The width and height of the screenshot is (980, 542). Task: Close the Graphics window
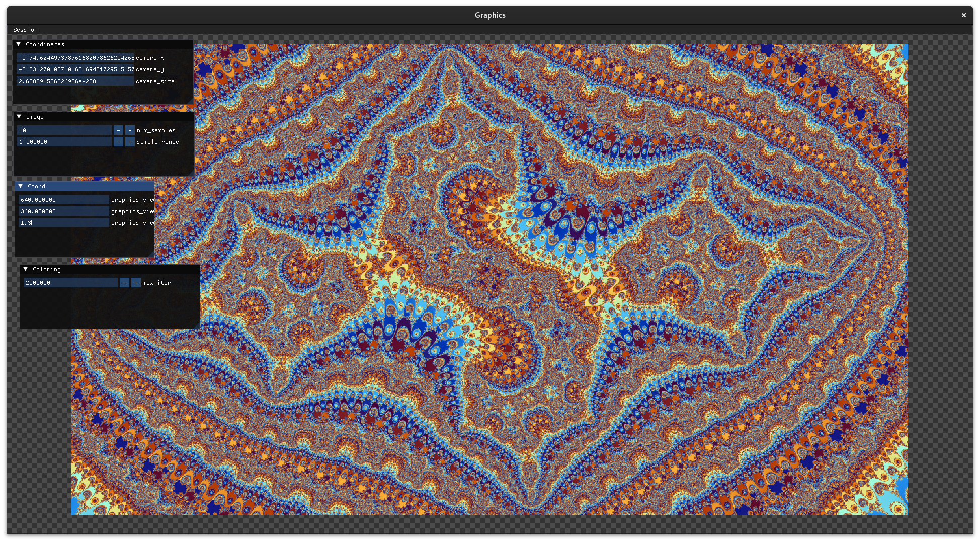point(963,15)
